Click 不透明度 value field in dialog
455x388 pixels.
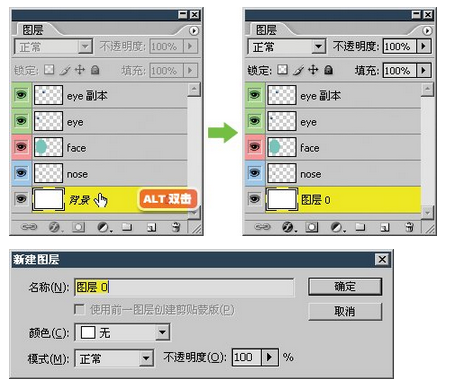[247, 357]
